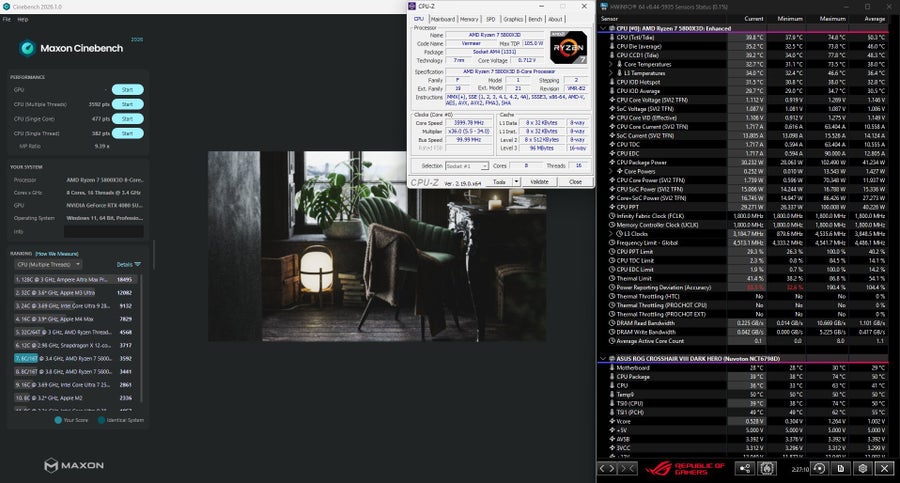
Task: Click HWiNFO expand/shrink columns arrows icon
Action: [x=608, y=469]
